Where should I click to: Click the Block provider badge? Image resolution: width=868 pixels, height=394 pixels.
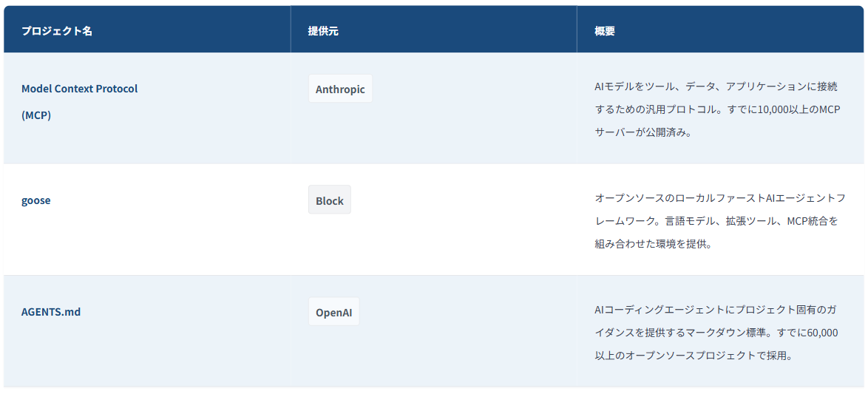click(x=330, y=200)
